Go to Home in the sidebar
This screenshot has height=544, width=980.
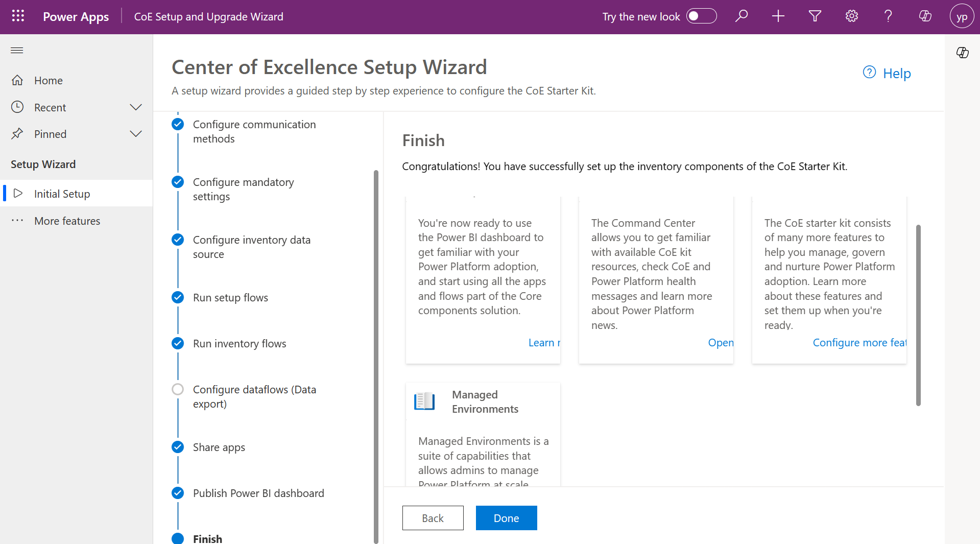pos(48,80)
